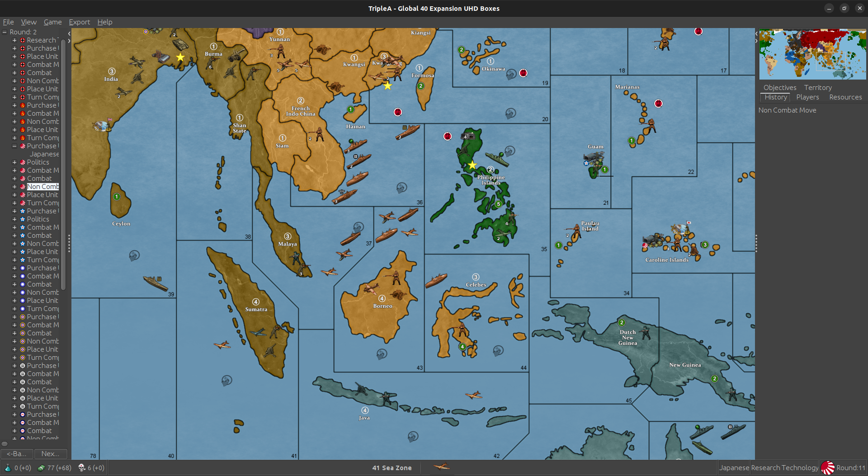Select the fighter plane west of Sumatra
Viewport: 868px width, 476px height.
[x=222, y=345]
